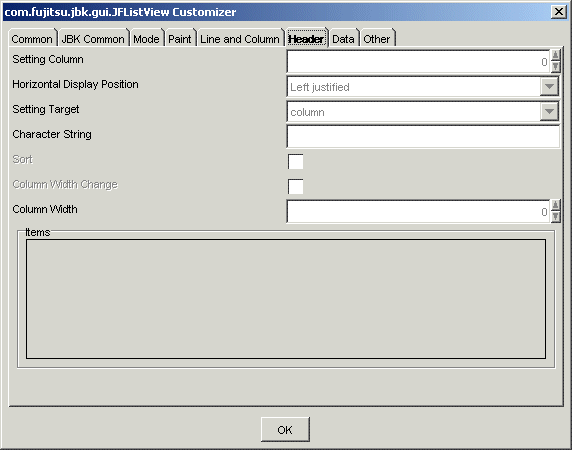Switch to the Common tab
This screenshot has width=572, height=450.
tap(32, 38)
